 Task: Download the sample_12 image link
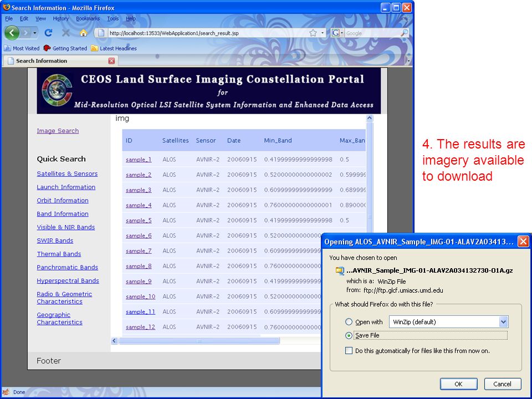click(140, 327)
